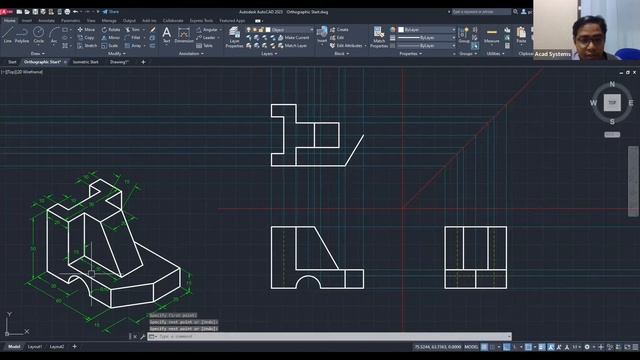Add a new drawing tab with plus

click(x=143, y=62)
